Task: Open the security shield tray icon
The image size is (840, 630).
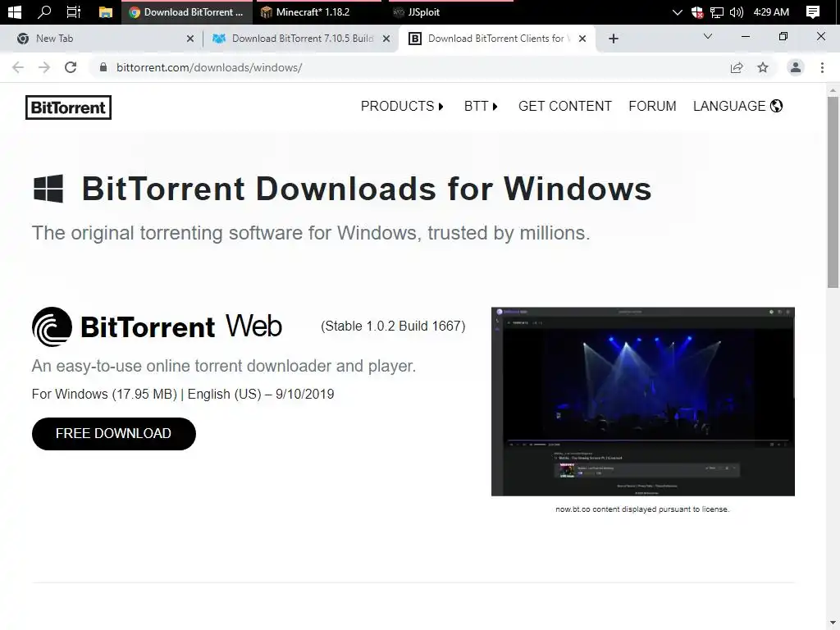Action: (x=697, y=11)
